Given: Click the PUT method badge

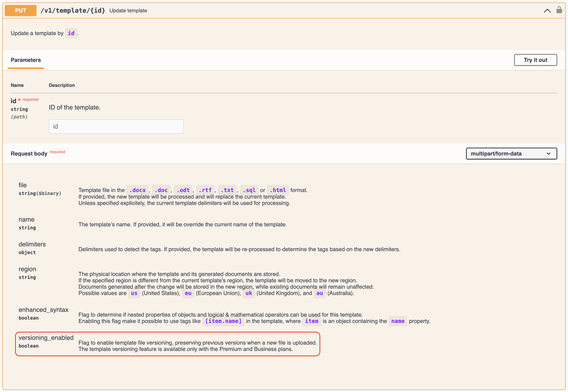Looking at the screenshot, I should (x=21, y=11).
